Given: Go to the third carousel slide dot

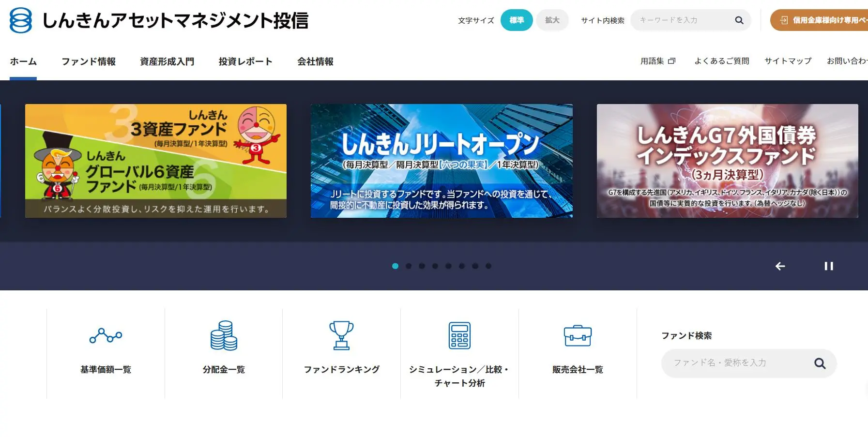Looking at the screenshot, I should [422, 266].
